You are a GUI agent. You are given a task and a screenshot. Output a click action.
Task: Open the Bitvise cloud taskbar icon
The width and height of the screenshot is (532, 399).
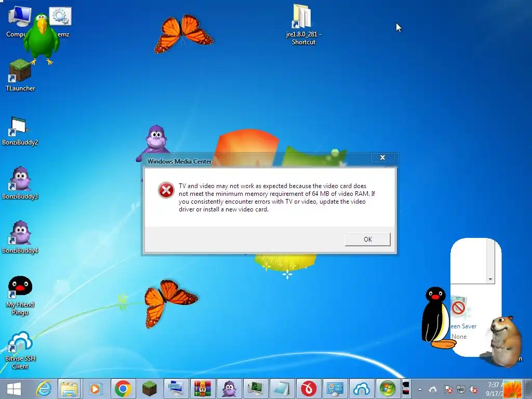click(x=362, y=389)
